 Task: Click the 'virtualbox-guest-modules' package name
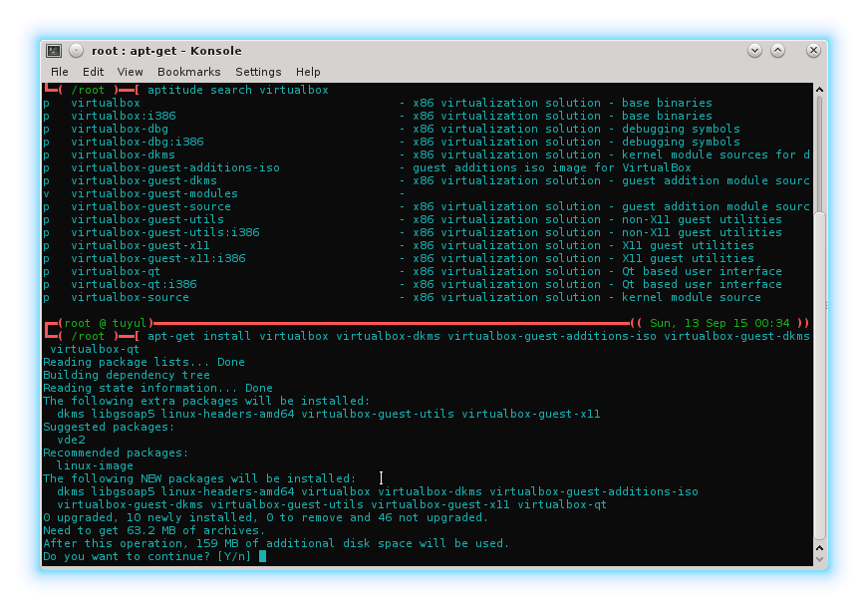pos(154,193)
